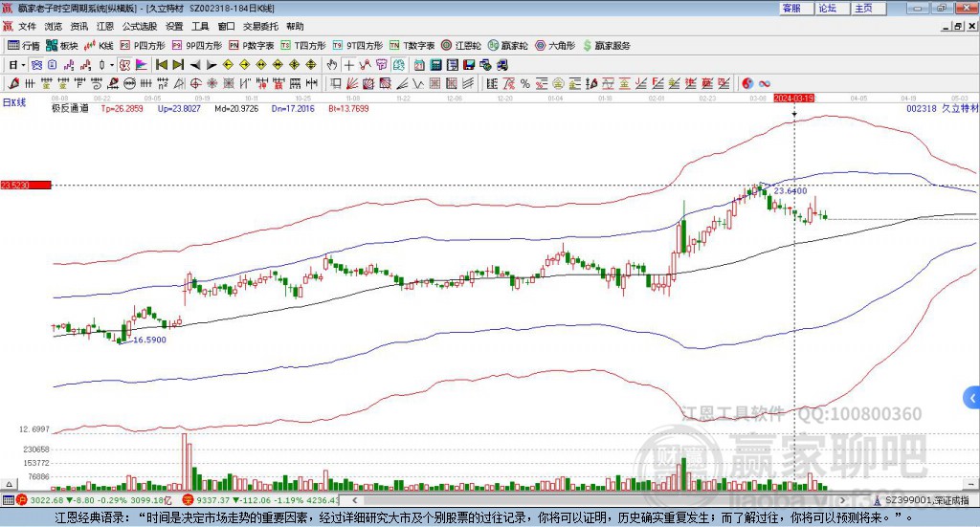Open the 公式选股 menu
The image size is (980, 527).
[140, 27]
